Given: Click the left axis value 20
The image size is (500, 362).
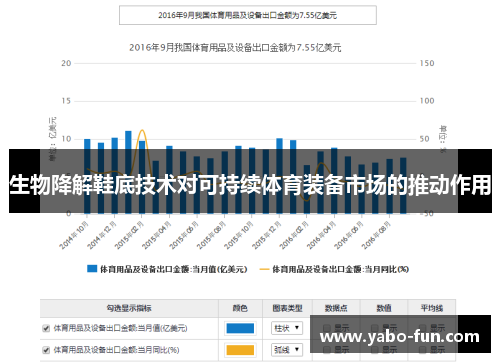Looking at the screenshot, I should pyautogui.click(x=66, y=63).
